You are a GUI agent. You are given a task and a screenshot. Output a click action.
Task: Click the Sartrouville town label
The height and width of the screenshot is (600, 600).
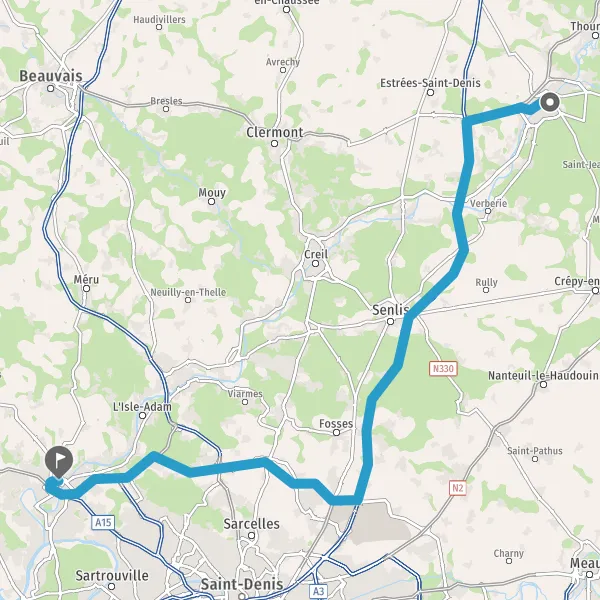click(x=112, y=576)
